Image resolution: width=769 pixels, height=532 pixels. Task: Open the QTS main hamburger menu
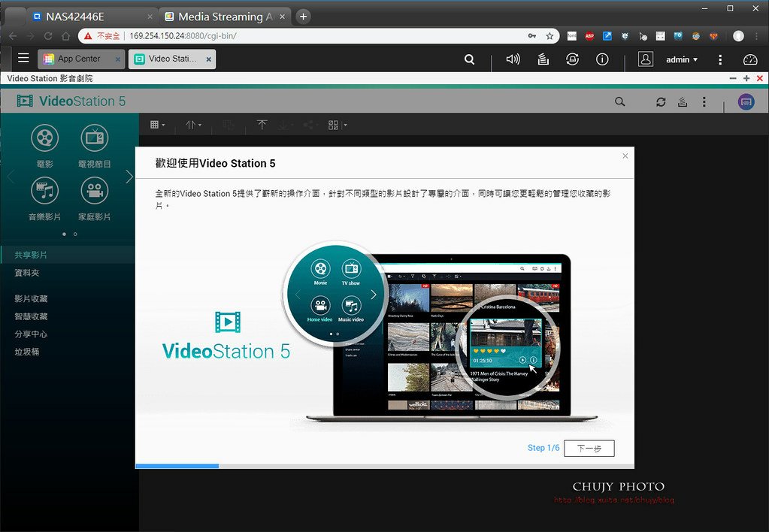click(23, 58)
